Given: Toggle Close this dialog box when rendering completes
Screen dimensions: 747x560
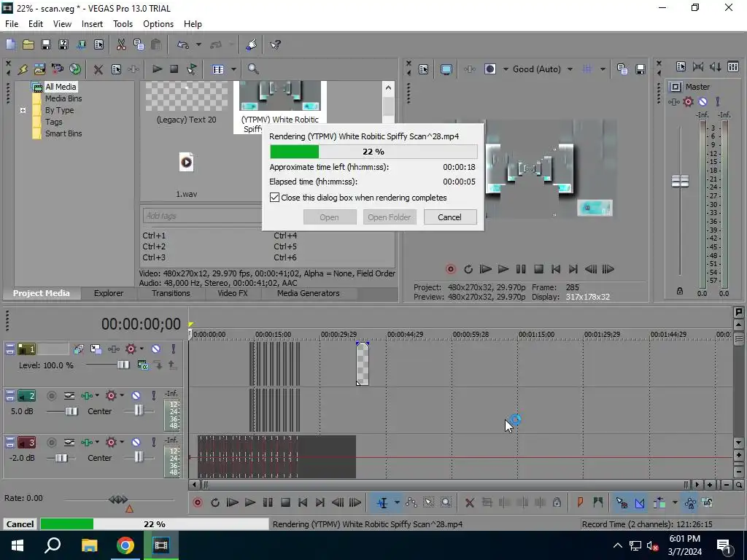Looking at the screenshot, I should [x=274, y=197].
